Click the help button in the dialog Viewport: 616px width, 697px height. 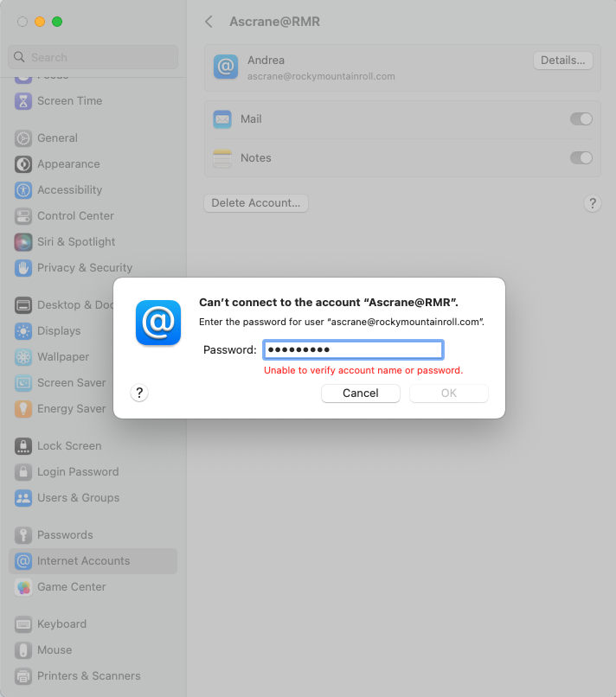pos(140,393)
